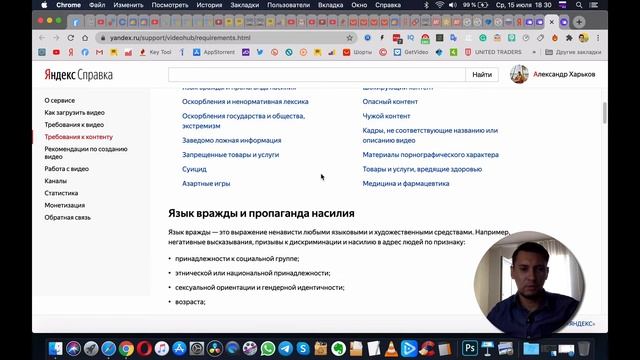Expand the bookmarks overflow chevron
This screenshot has height=360, width=640.
pos(534,52)
